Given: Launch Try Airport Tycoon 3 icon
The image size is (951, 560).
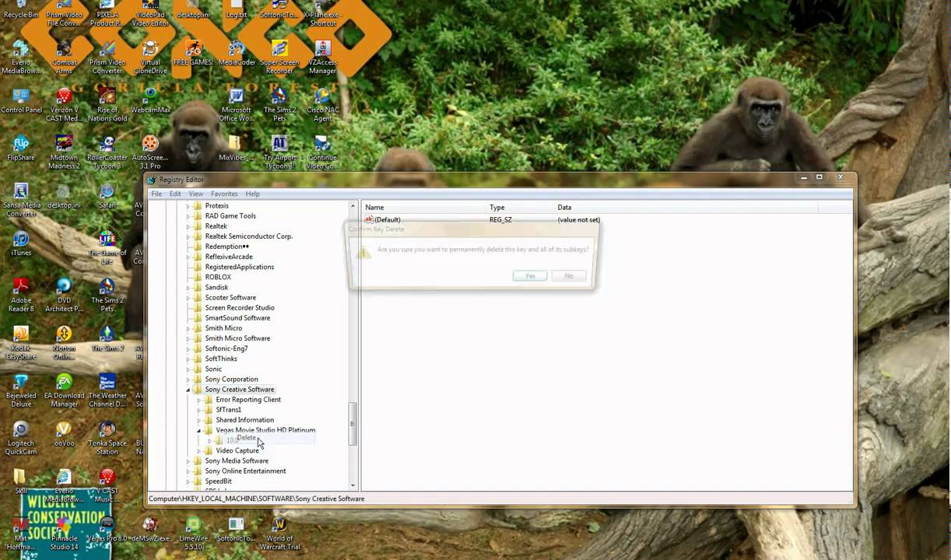Looking at the screenshot, I should pos(279,152).
